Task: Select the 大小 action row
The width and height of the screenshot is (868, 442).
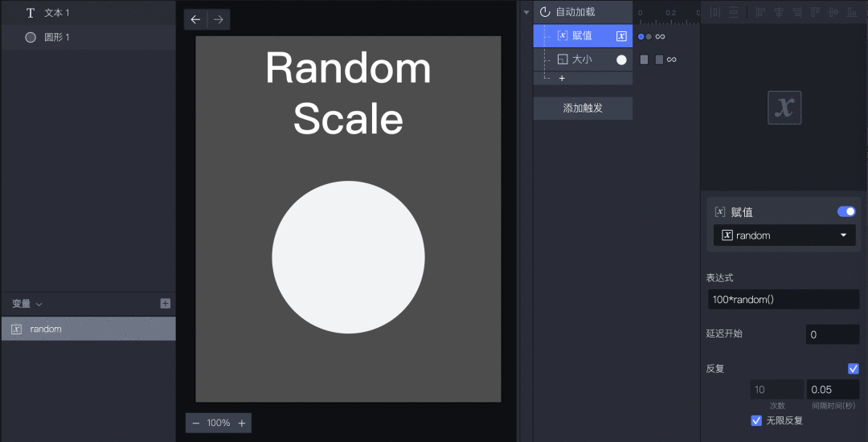Action: (583, 59)
